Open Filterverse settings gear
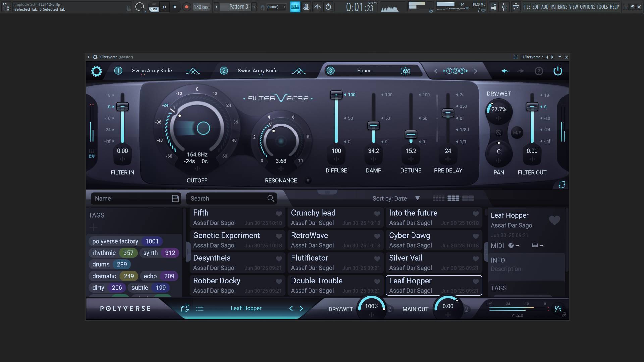 pyautogui.click(x=96, y=71)
